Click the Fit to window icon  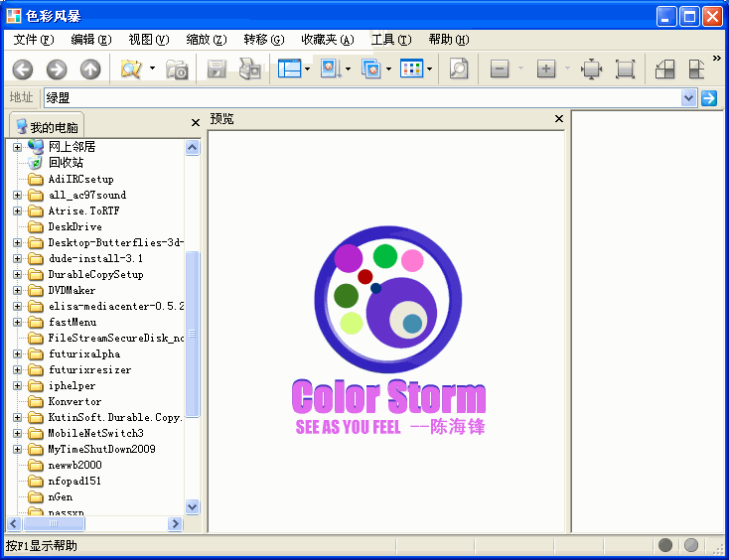[592, 70]
